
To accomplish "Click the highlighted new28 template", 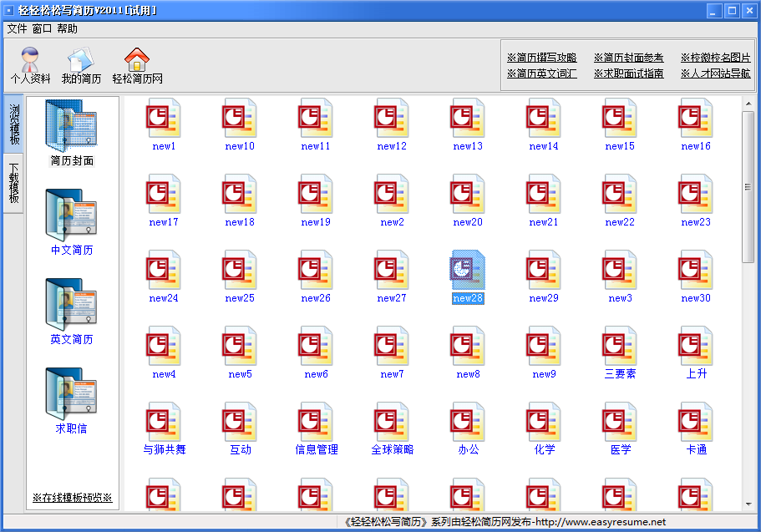I will (468, 271).
